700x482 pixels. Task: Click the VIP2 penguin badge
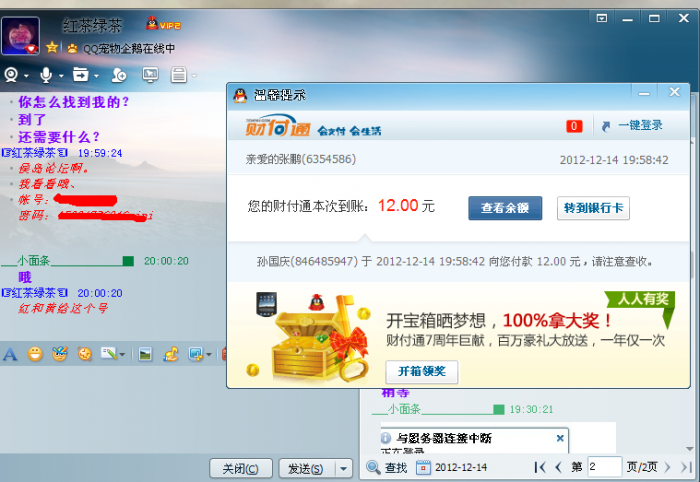point(163,23)
